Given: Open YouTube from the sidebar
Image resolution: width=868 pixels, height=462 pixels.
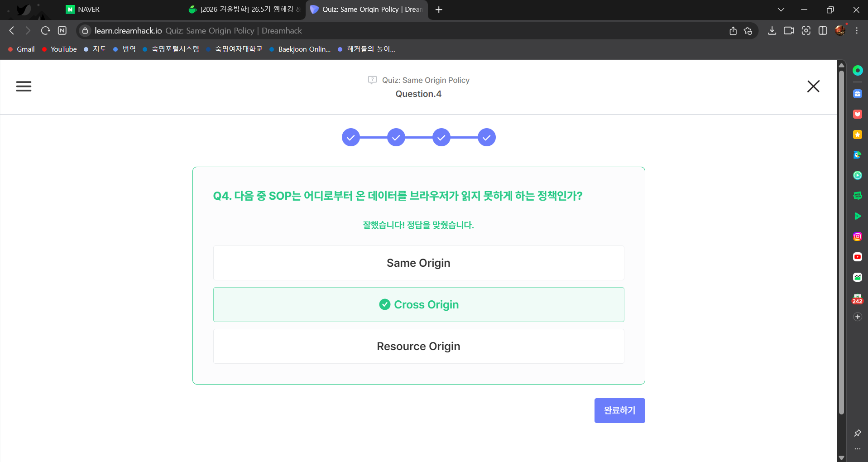Looking at the screenshot, I should click(x=857, y=256).
